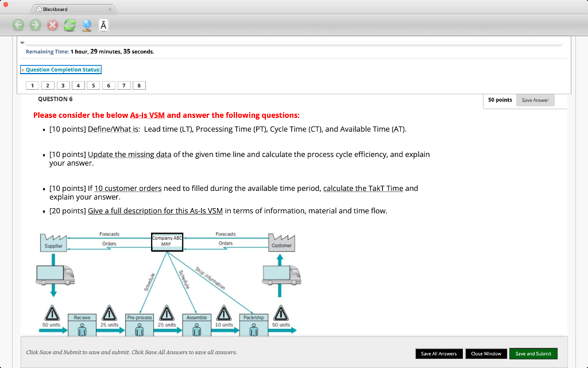
Task: Click the 'QUESTION 6' heading
Action: point(55,99)
